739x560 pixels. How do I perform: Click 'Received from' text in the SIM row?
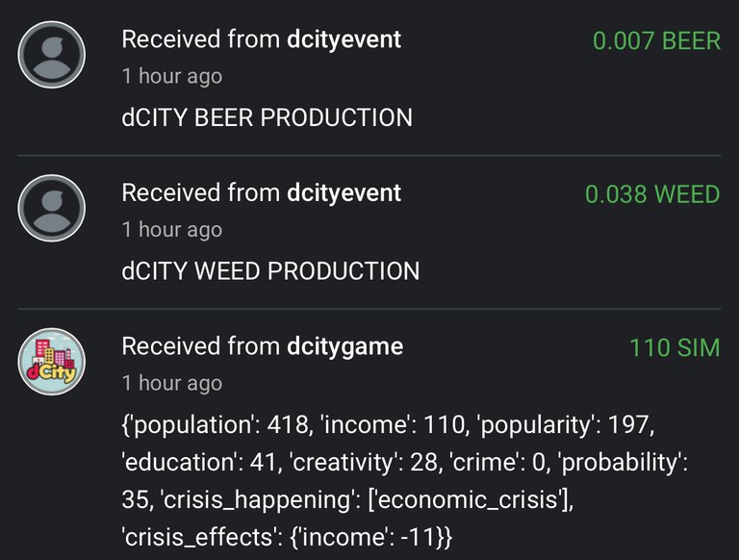pyautogui.click(x=201, y=346)
